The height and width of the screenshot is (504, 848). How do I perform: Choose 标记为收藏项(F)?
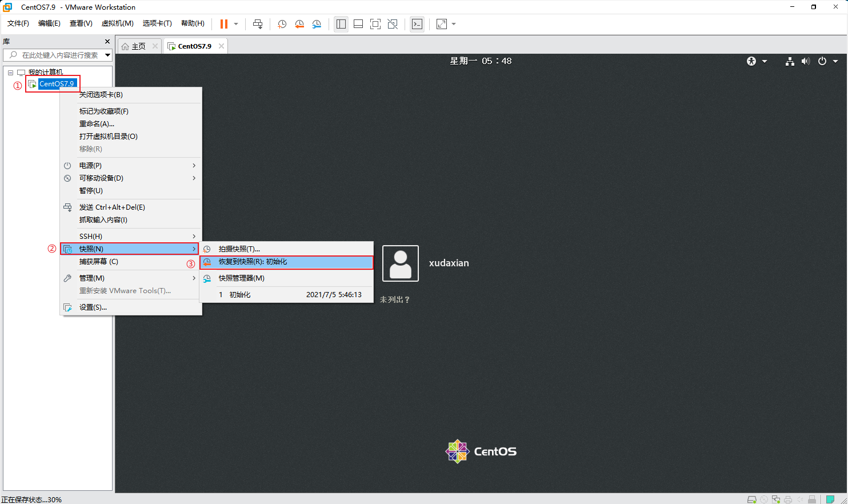click(131, 111)
